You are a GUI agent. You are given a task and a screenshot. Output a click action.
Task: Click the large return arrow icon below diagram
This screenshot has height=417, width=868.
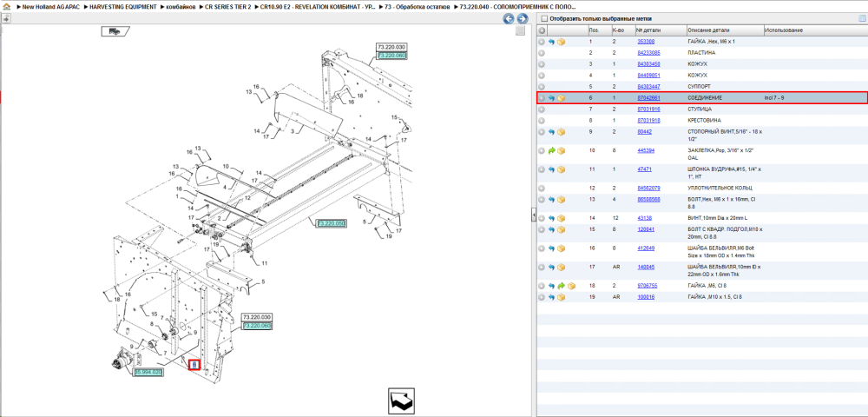(x=400, y=401)
